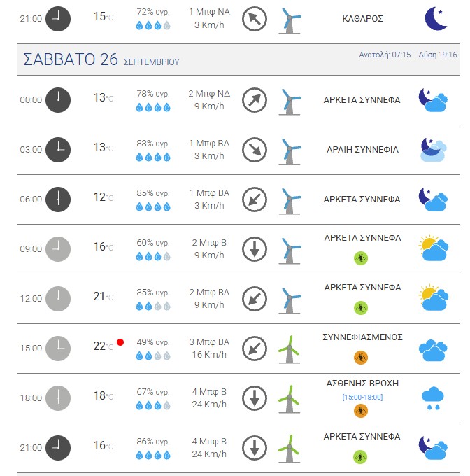
Task: Click the green wind turbine at 18:00
Action: pyautogui.click(x=290, y=399)
